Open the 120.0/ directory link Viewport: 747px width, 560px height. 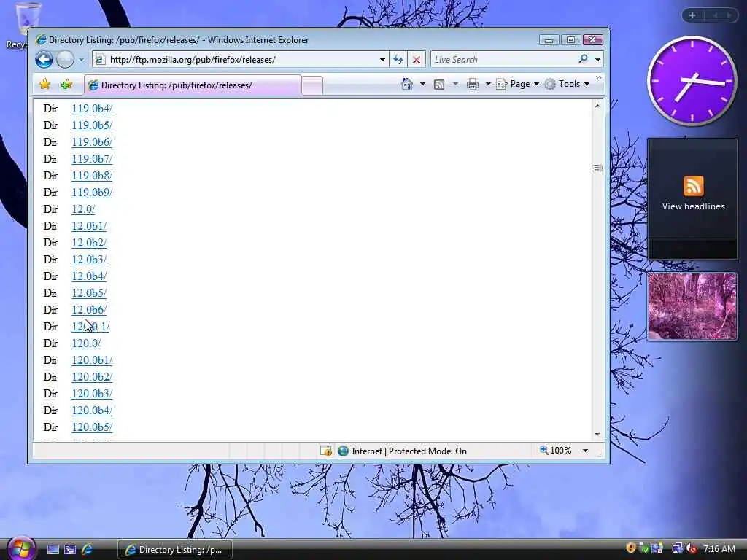point(86,343)
